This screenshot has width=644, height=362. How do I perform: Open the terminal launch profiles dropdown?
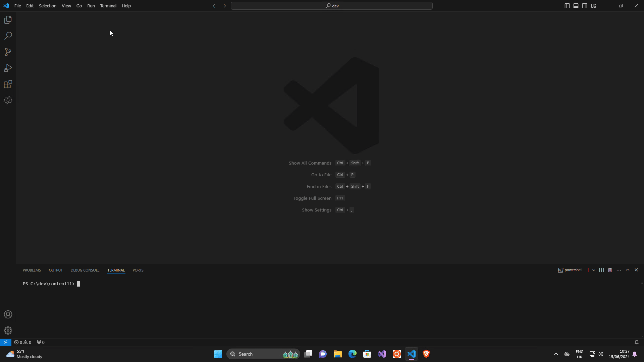pyautogui.click(x=594, y=270)
